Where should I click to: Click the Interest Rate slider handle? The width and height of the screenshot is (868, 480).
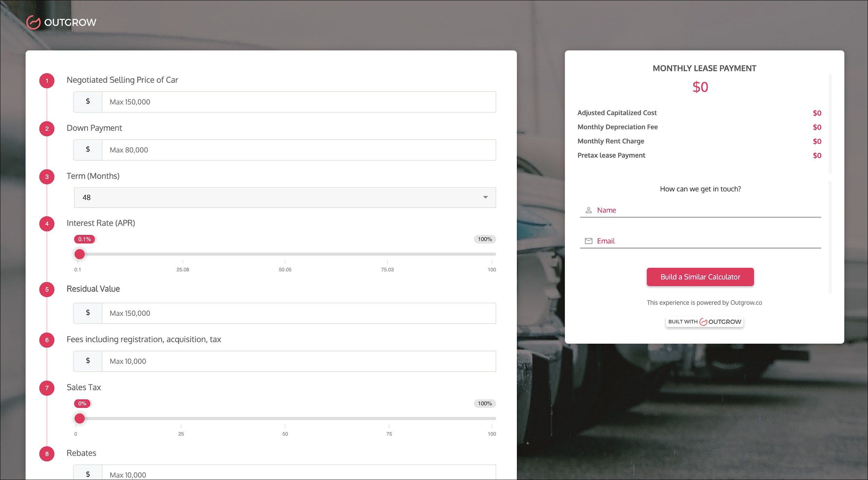[80, 254]
